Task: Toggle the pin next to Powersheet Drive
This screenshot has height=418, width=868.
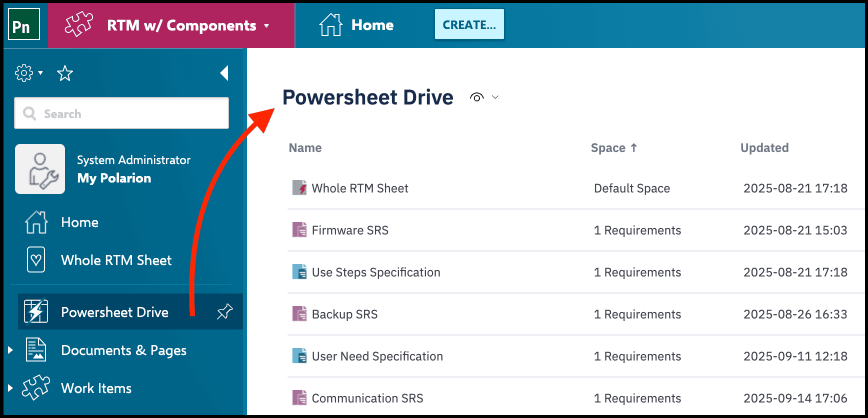Action: point(224,311)
